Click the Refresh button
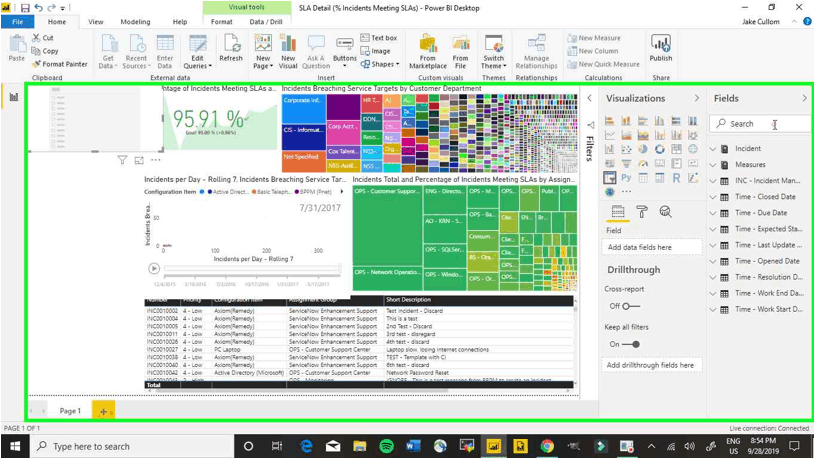 (x=231, y=48)
